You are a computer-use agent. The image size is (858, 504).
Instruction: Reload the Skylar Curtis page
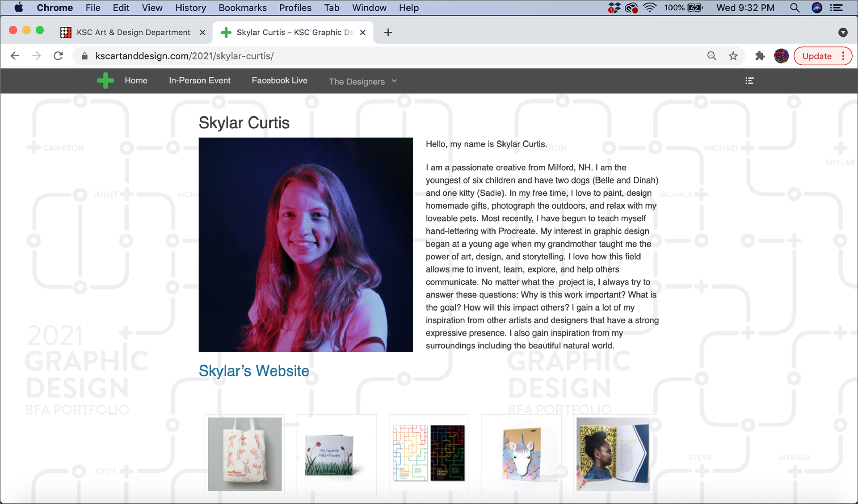pos(58,56)
